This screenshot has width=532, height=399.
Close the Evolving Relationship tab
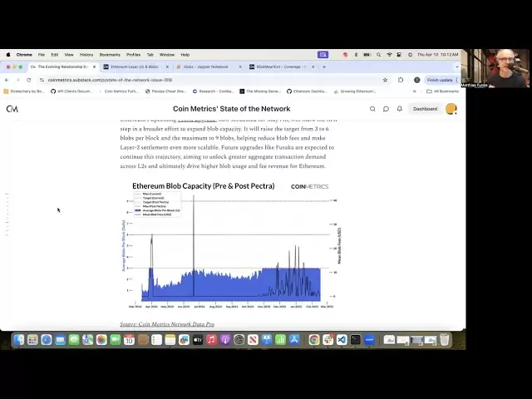[x=94, y=66]
